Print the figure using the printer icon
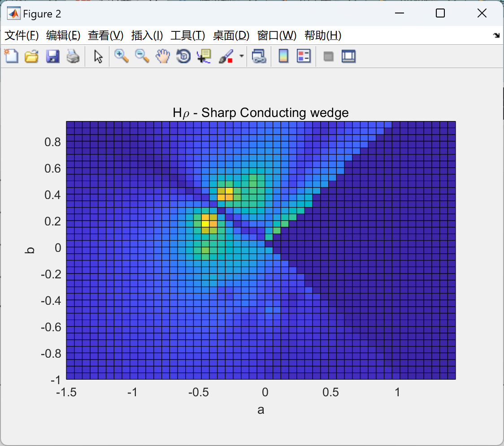Viewport: 504px width, 446px height. coord(73,56)
